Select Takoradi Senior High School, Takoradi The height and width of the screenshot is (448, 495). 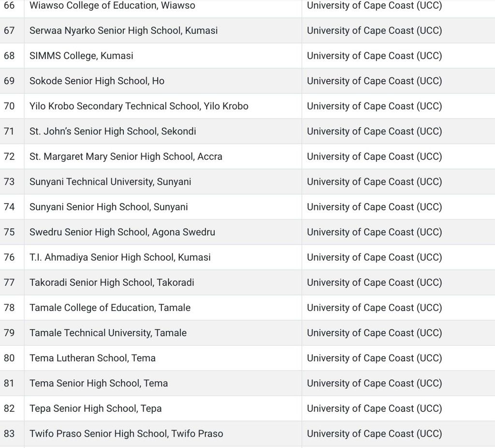pyautogui.click(x=112, y=282)
